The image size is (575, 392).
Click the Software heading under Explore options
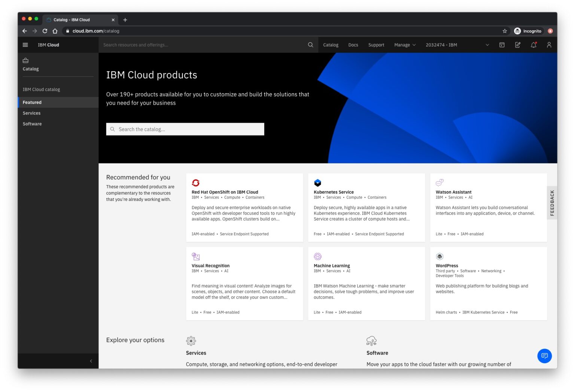pos(377,353)
